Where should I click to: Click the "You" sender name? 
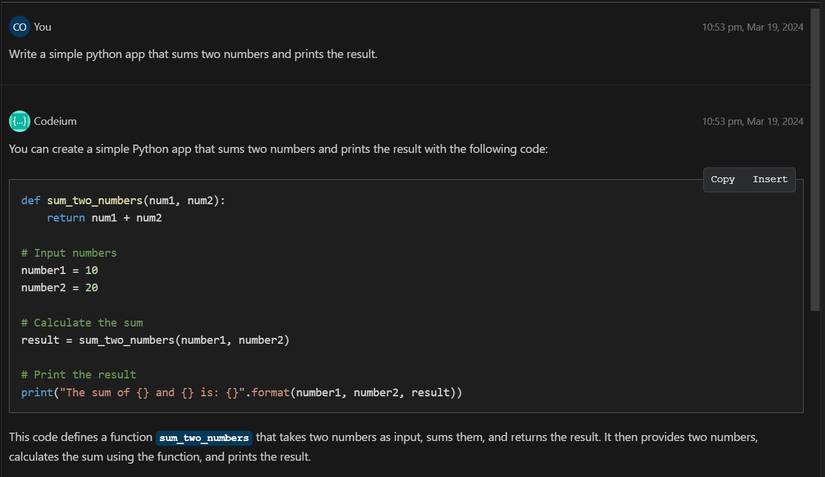42,27
